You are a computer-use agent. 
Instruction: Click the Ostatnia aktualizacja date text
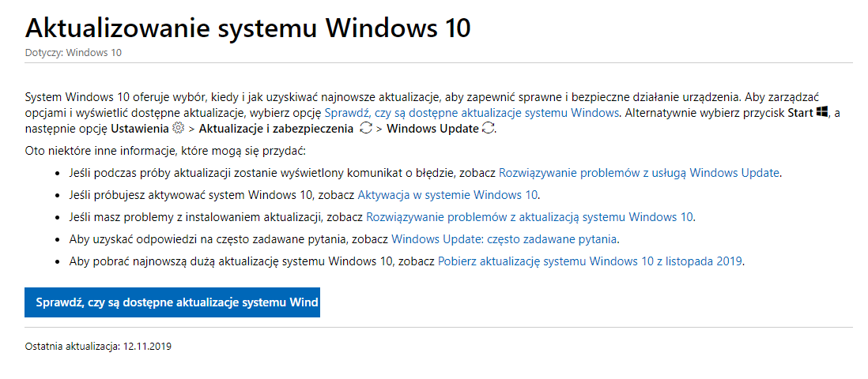point(98,347)
